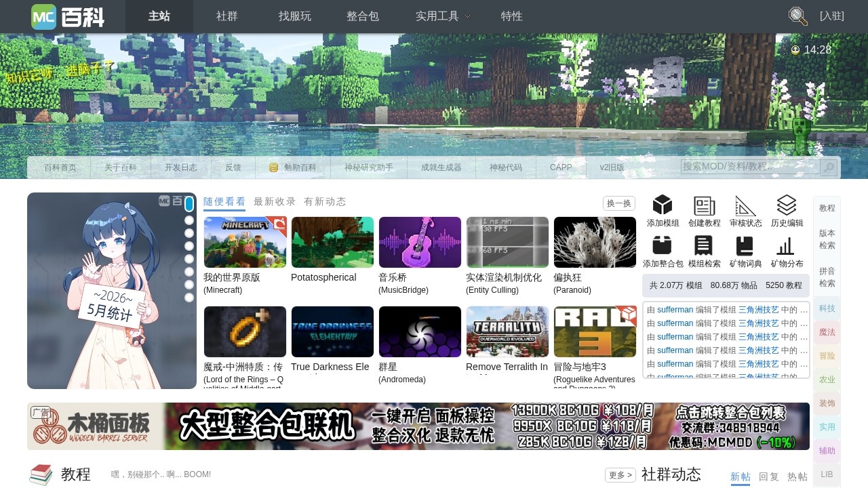868x488 pixels.
Task: Click the 搜索MOD/资料/教程 search field
Action: point(750,167)
